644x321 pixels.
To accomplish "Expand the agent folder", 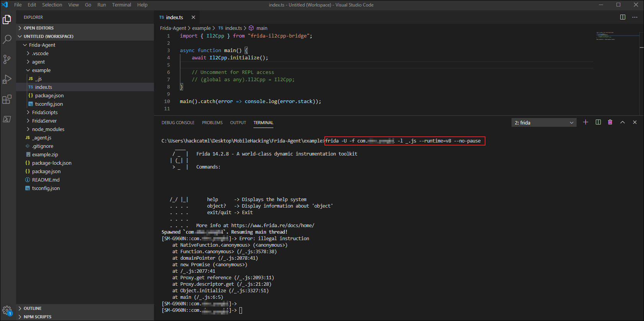I will pos(85,62).
